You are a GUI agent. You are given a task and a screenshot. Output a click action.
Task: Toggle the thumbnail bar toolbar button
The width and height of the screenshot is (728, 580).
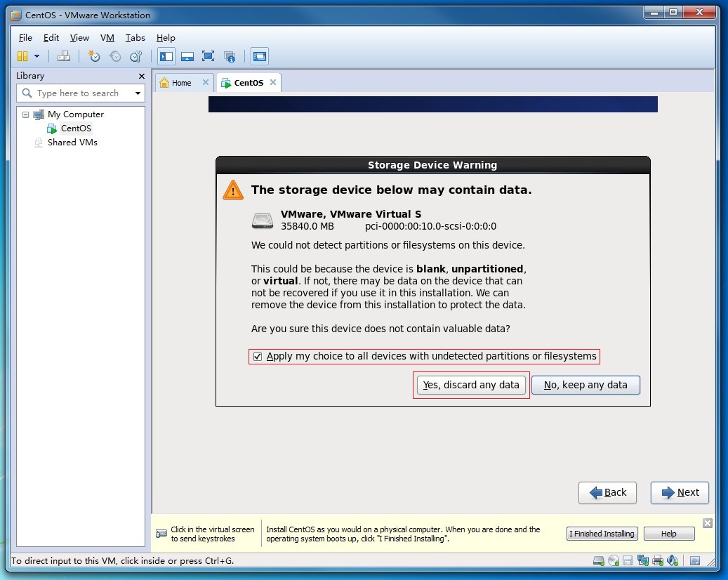[187, 57]
